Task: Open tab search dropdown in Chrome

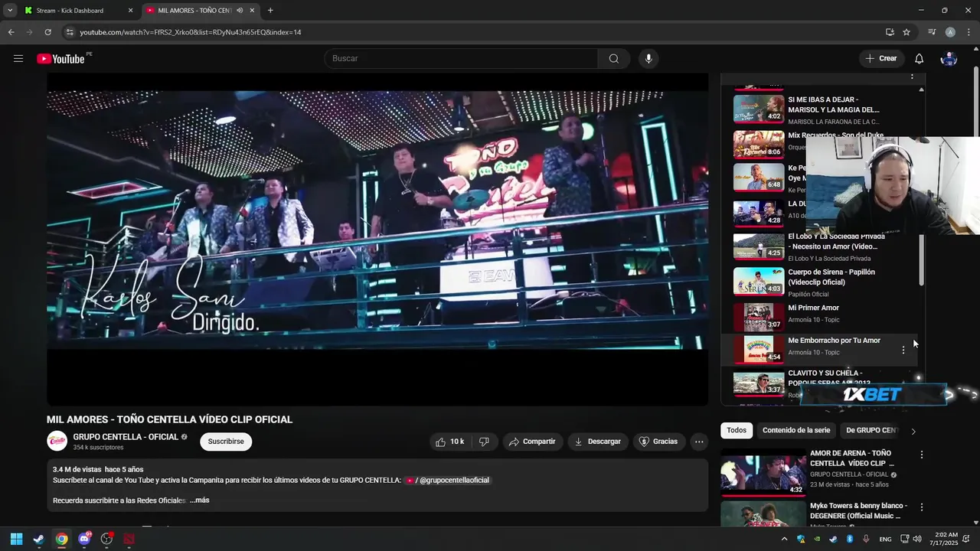Action: 10,11
